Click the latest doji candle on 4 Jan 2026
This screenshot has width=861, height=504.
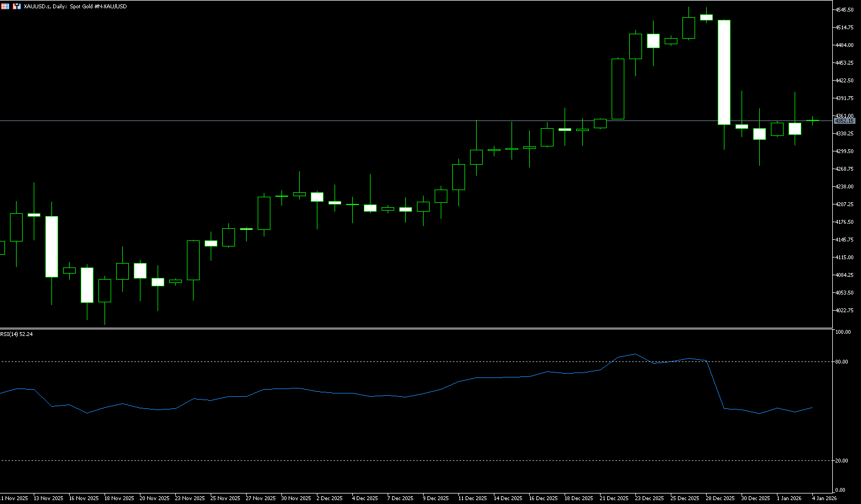coord(812,120)
